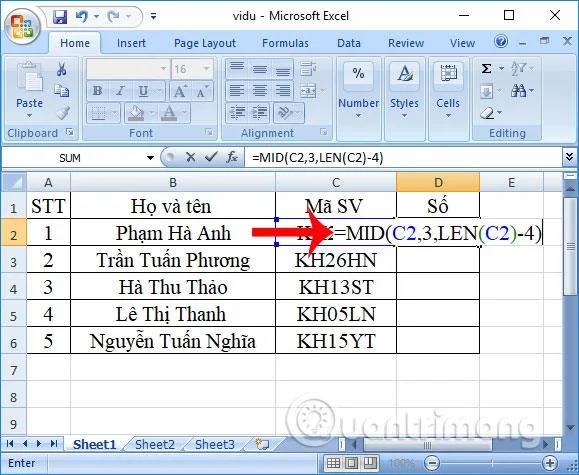579x475 pixels.
Task: Undo the last action
Action: coord(81,17)
